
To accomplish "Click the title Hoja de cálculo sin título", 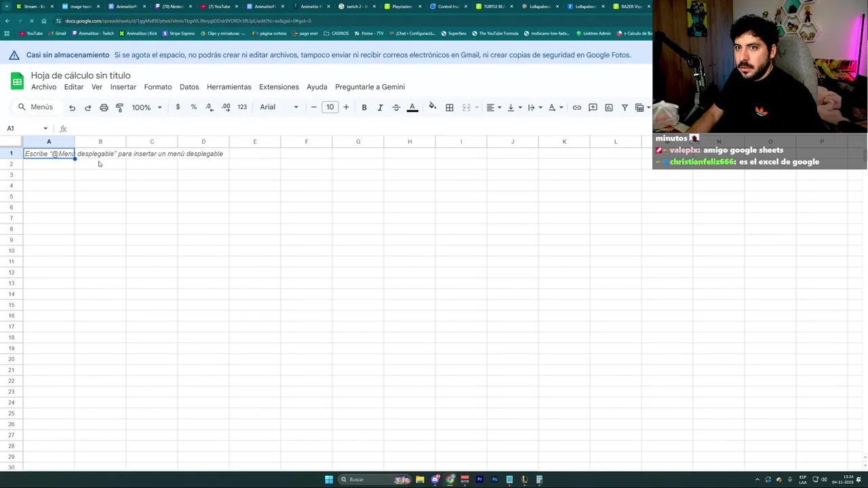I will click(81, 75).
